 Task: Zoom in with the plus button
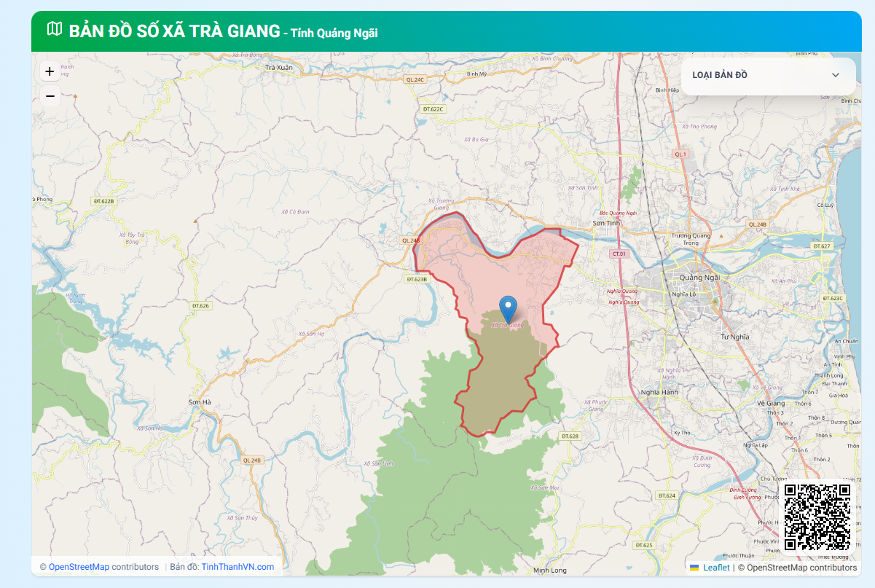[x=50, y=71]
